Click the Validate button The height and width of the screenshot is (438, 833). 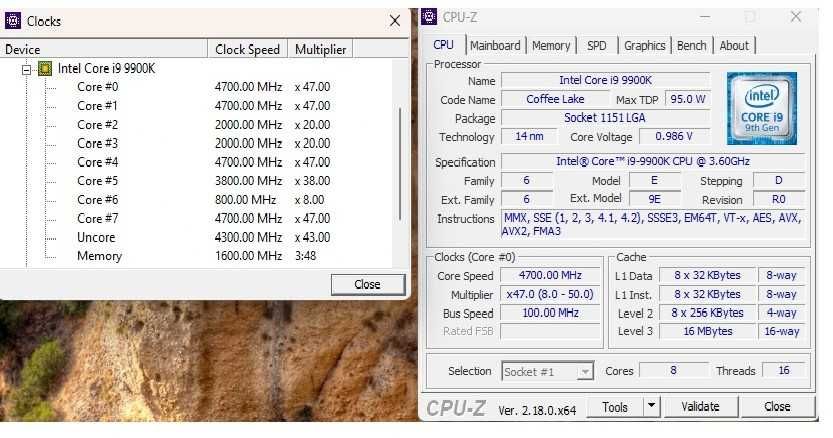(x=700, y=407)
